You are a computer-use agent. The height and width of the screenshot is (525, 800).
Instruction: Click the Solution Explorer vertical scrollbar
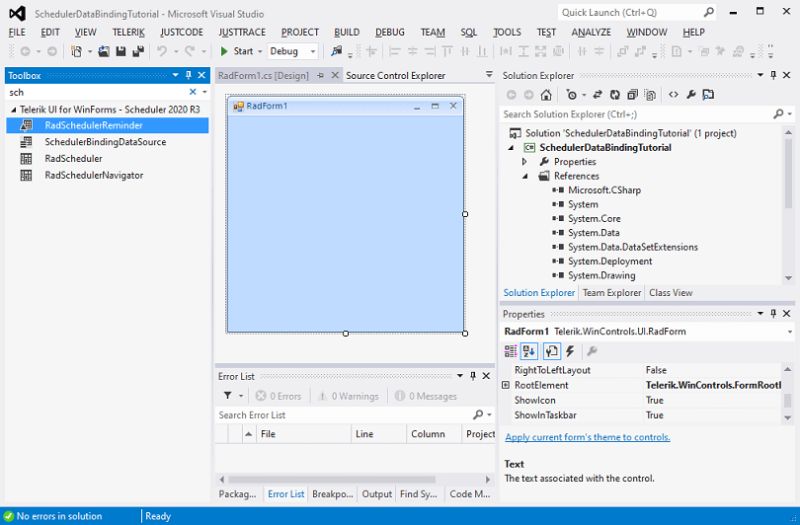(x=789, y=173)
